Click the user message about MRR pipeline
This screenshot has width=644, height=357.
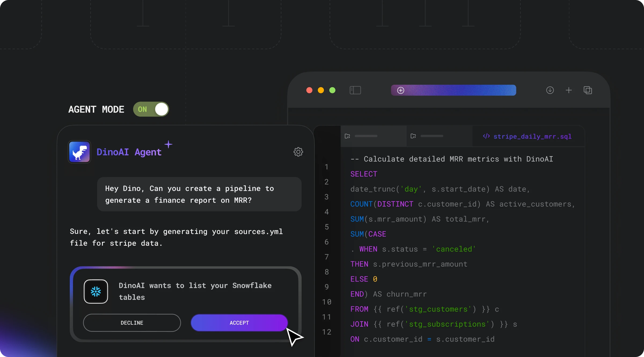tap(199, 194)
